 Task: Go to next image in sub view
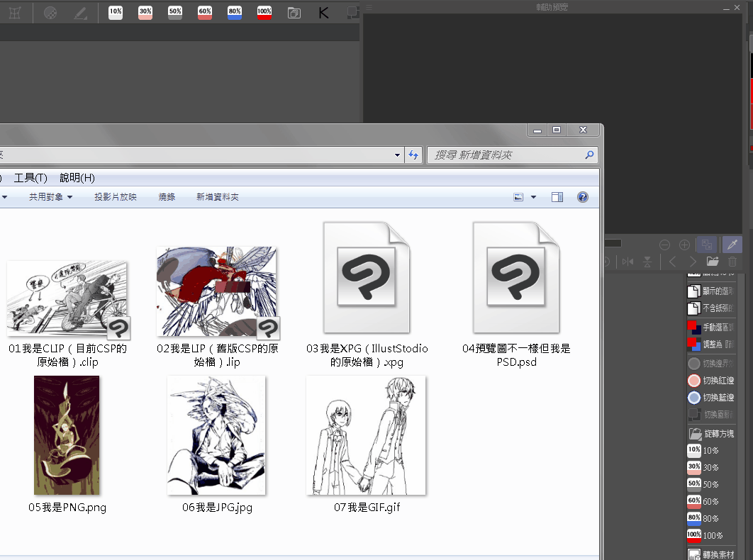pyautogui.click(x=693, y=262)
